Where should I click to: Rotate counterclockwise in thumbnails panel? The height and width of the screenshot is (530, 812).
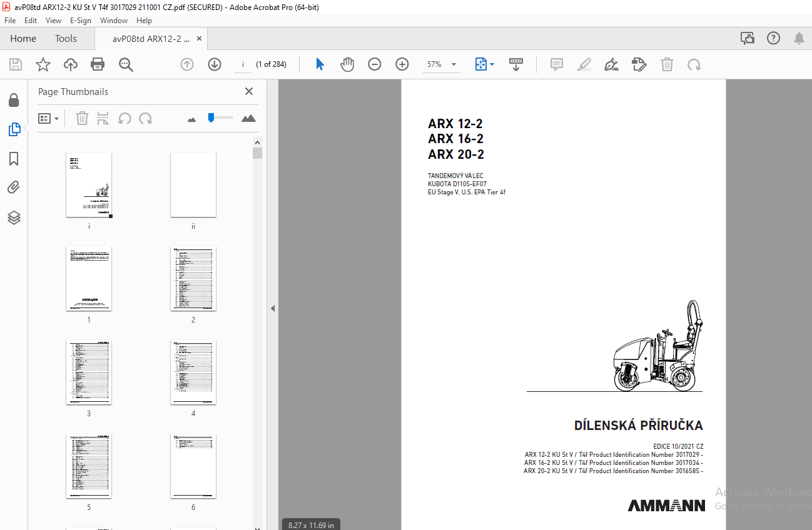pyautogui.click(x=124, y=118)
